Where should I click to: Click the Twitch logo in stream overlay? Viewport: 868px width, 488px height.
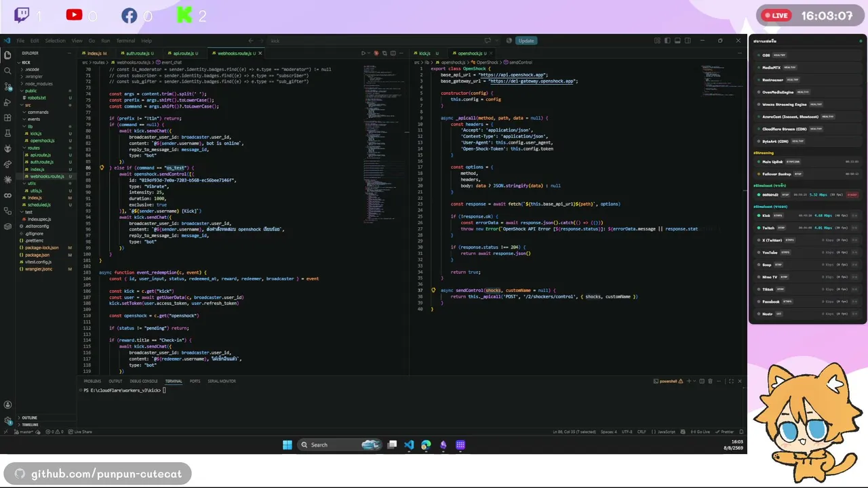click(x=21, y=15)
